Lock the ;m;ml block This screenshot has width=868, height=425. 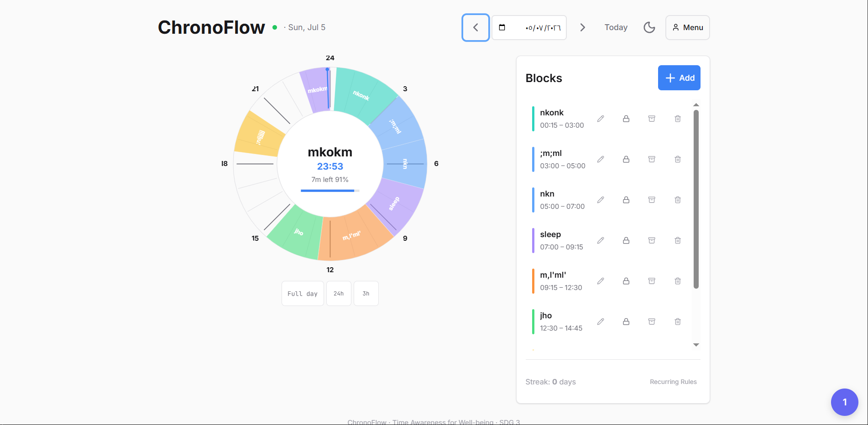click(626, 159)
